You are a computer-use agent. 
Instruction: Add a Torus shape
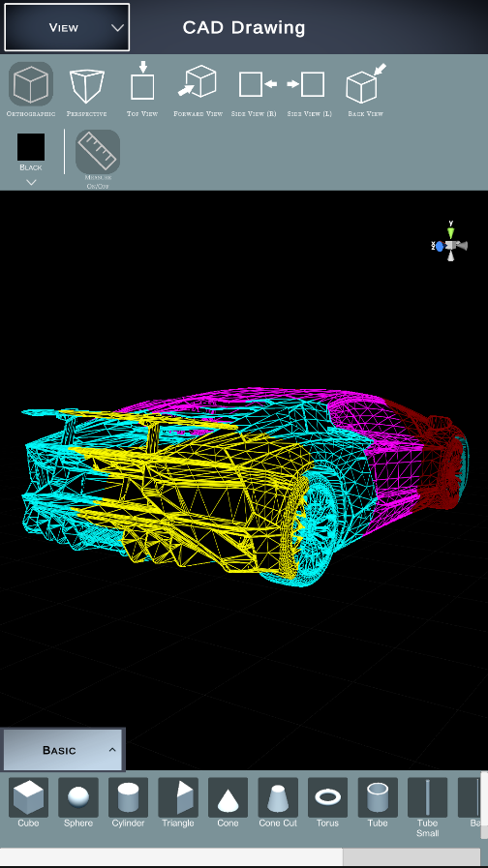327,797
